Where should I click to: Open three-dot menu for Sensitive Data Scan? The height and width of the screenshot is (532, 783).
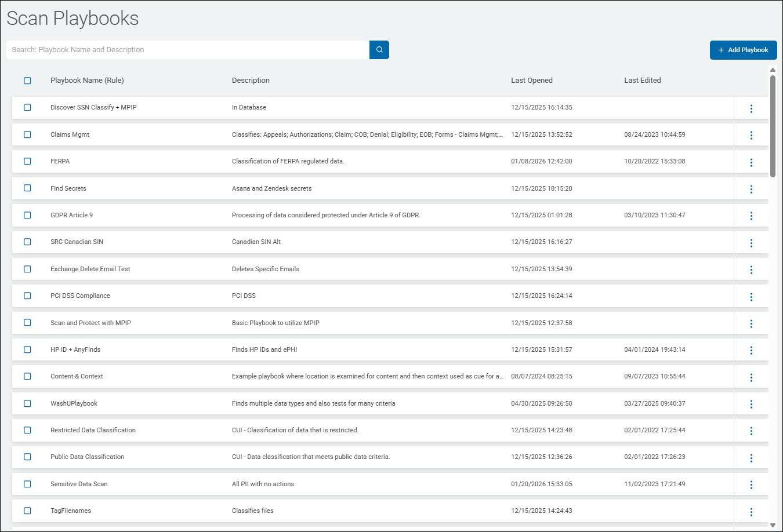[x=751, y=484]
